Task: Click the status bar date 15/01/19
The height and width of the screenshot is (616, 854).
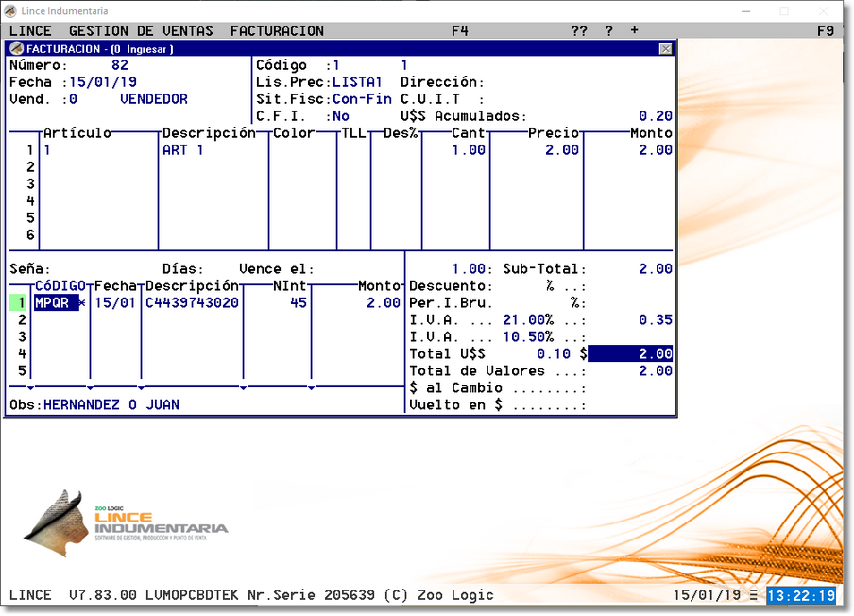Action: [x=707, y=595]
